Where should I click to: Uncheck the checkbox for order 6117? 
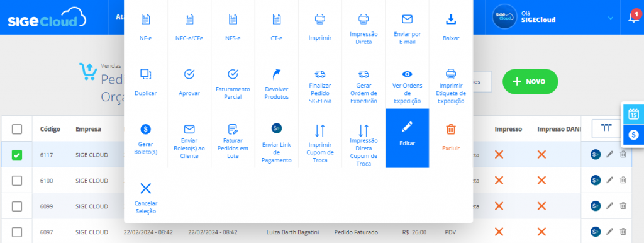[17, 155]
